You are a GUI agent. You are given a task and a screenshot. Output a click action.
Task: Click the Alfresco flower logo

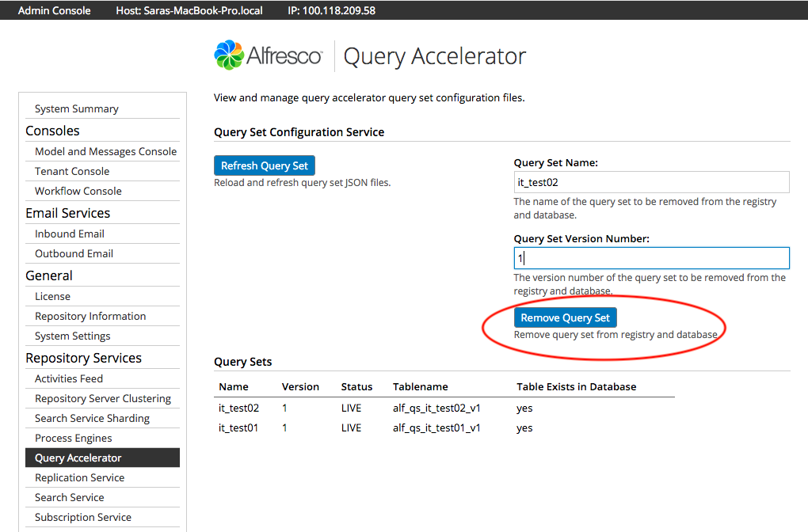click(227, 55)
